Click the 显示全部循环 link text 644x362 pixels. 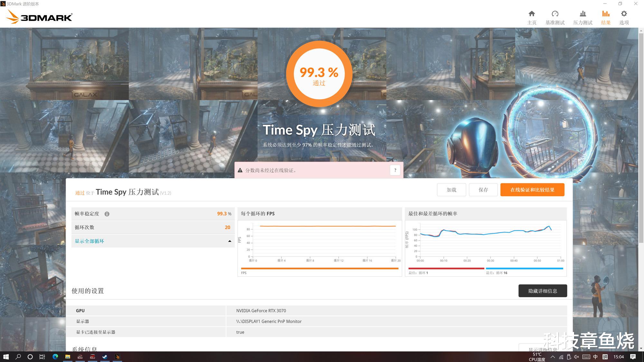(90, 241)
